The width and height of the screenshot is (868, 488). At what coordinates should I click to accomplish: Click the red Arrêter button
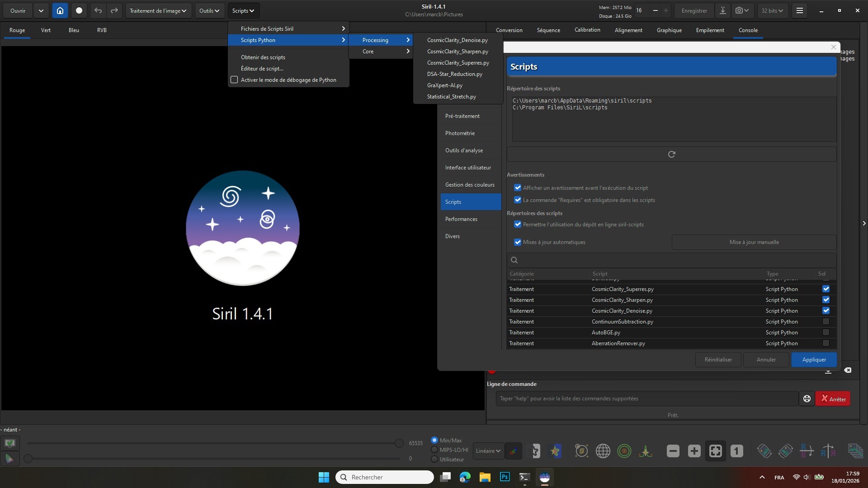coord(833,399)
